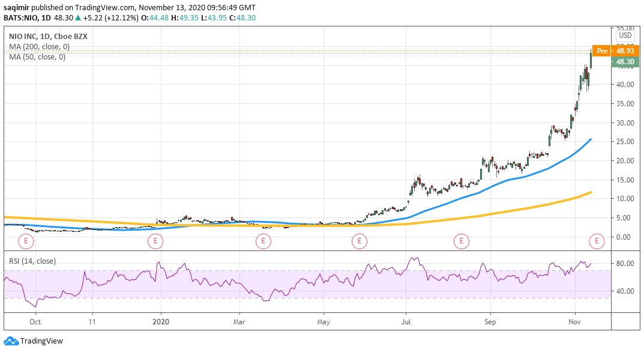The height and width of the screenshot is (352, 644).
Task: Open the BATS:NIO symbol selector
Action: point(20,17)
